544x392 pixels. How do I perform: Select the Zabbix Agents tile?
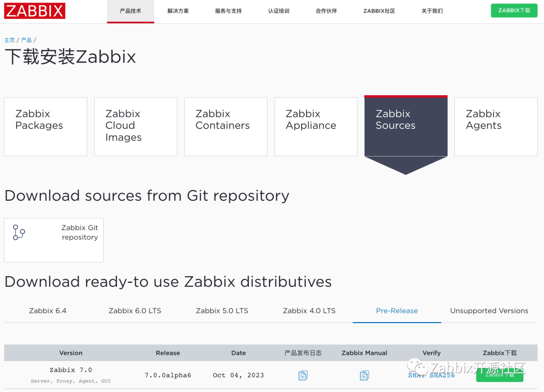pos(496,126)
